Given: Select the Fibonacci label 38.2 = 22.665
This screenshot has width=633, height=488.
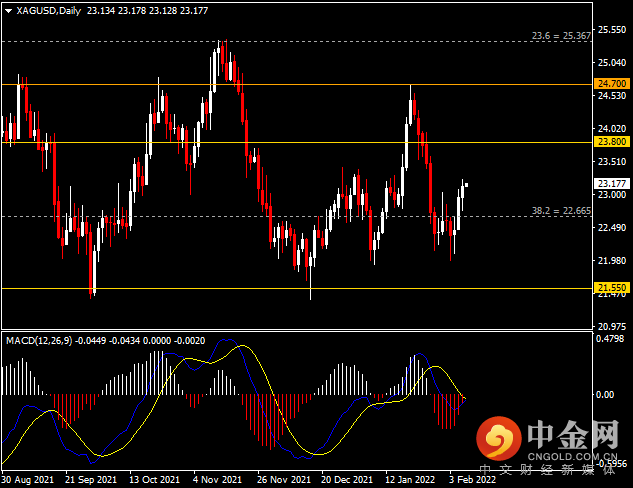Looking at the screenshot, I should (x=561, y=211).
